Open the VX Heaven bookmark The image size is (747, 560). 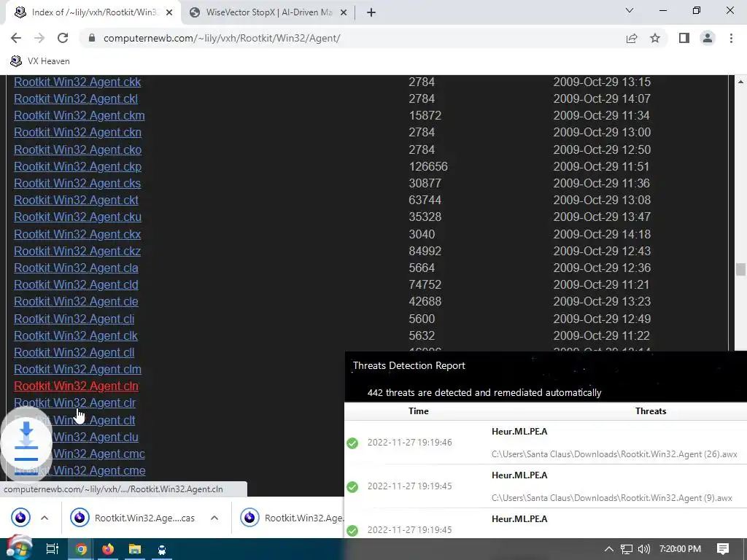[x=40, y=61]
